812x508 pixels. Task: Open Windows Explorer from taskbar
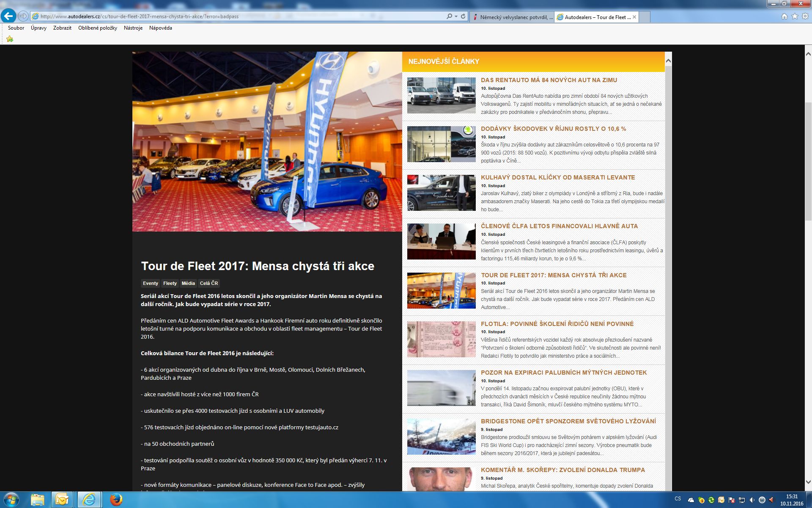pos(37,500)
